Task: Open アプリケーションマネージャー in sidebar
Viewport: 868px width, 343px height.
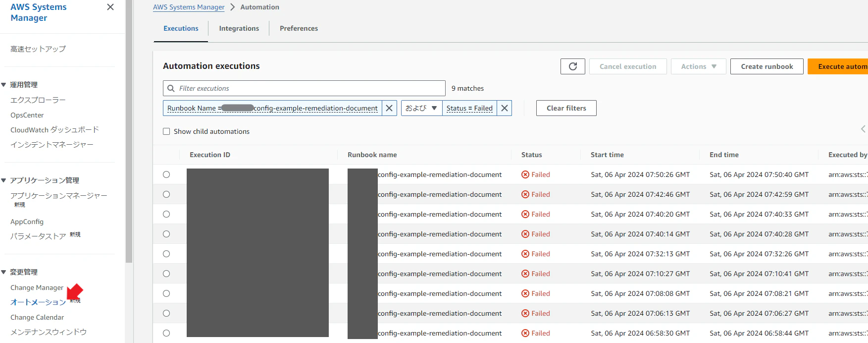Action: tap(59, 196)
